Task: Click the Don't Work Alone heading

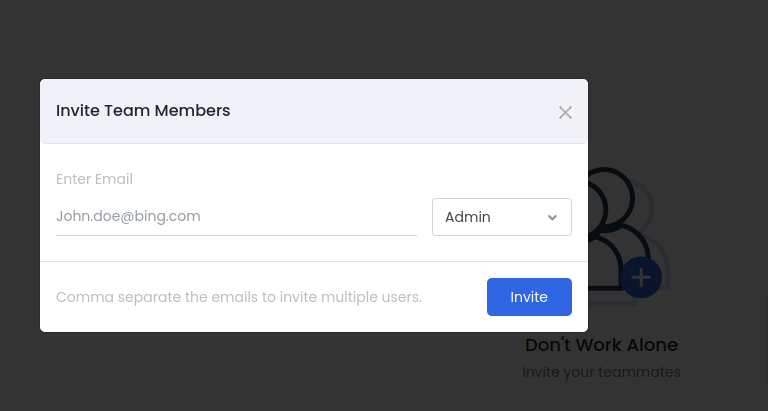Action: point(601,345)
